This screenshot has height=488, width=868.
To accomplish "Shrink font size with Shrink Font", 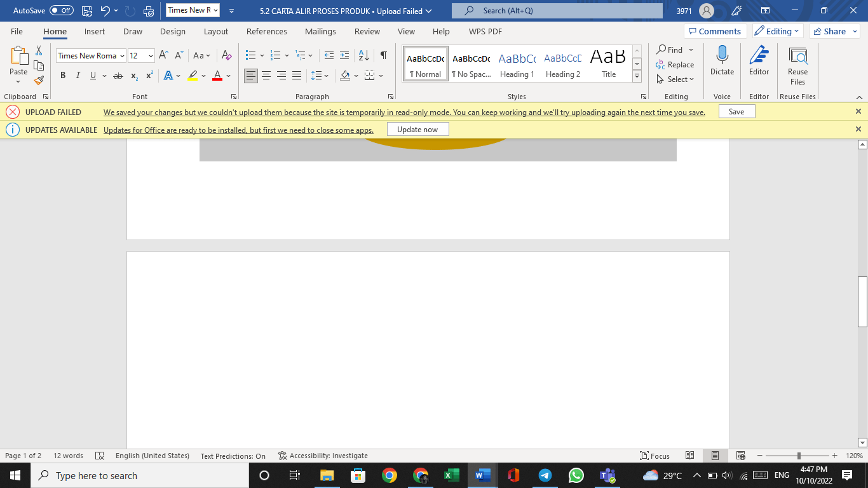I will point(179,55).
